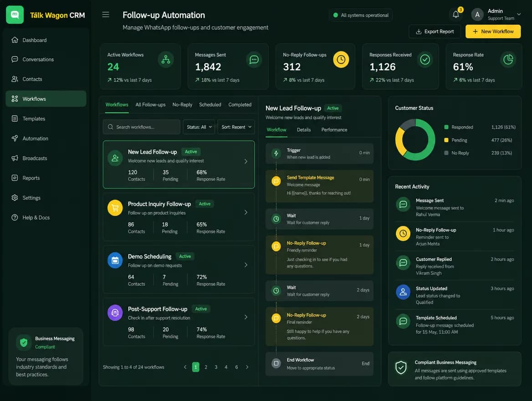Click the New Workflow button
This screenshot has width=532, height=401.
click(493, 31)
